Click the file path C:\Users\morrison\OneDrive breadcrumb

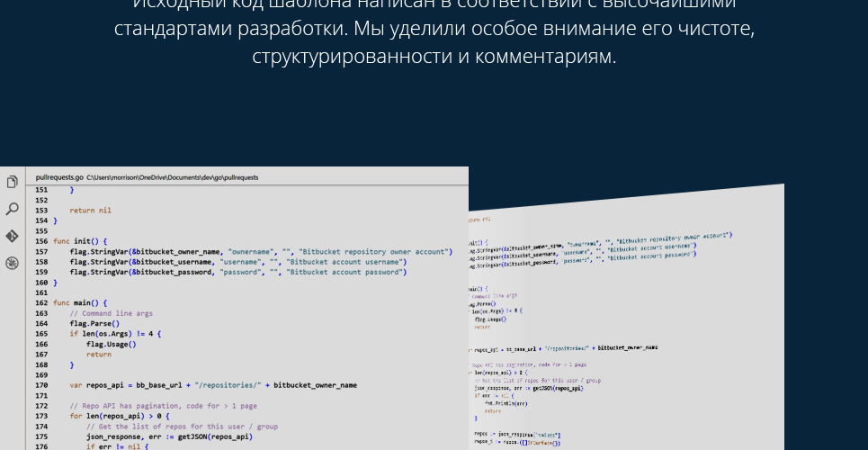(x=172, y=178)
